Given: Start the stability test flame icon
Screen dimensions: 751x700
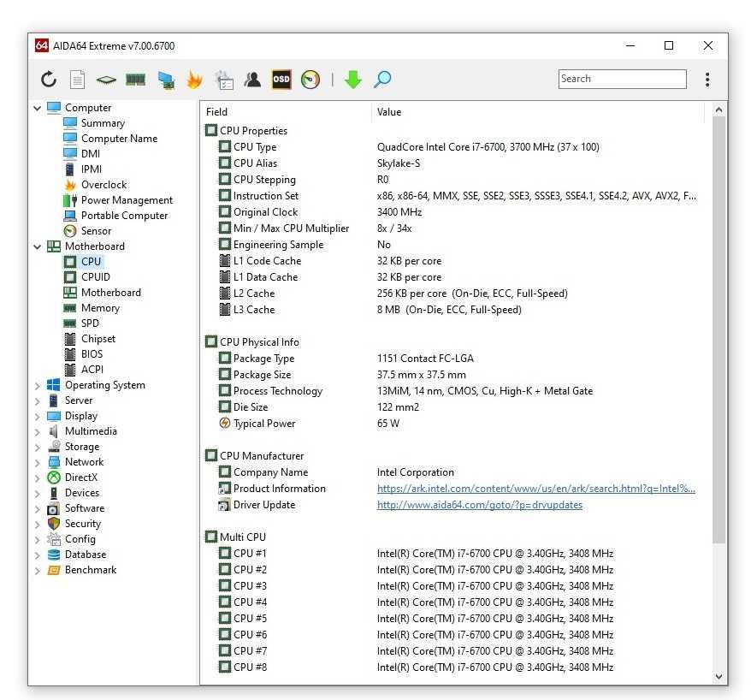Looking at the screenshot, I should coord(194,80).
